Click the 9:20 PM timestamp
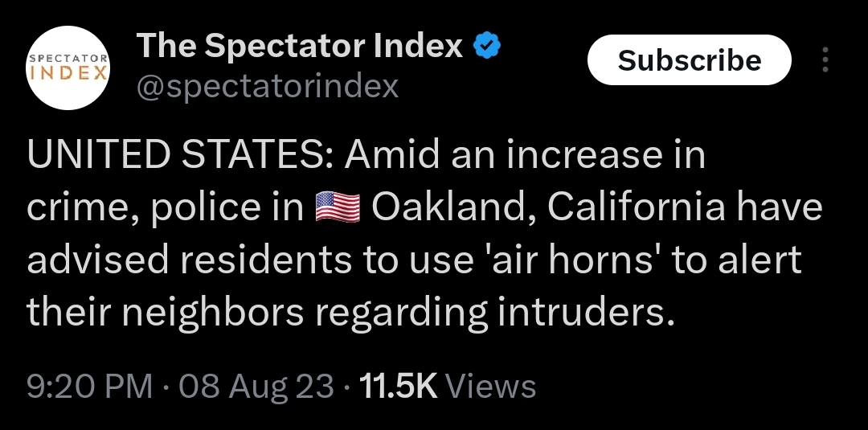Viewport: 868px width, 430px height. pos(89,387)
